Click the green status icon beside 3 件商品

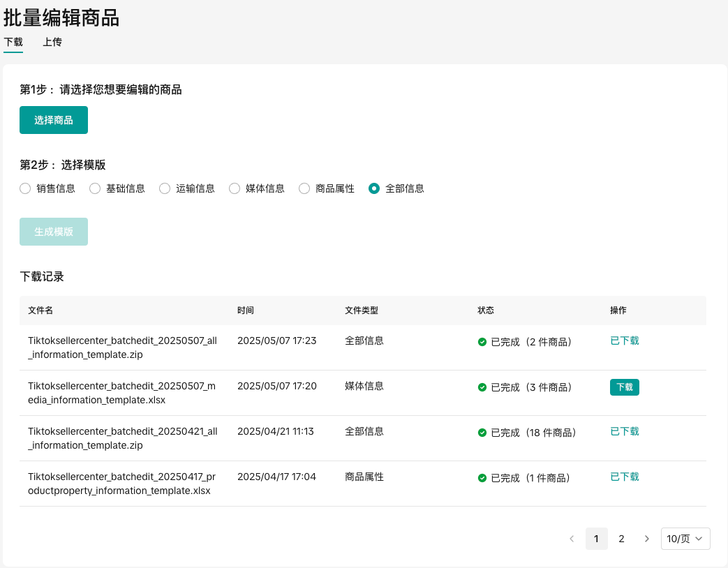tap(482, 387)
